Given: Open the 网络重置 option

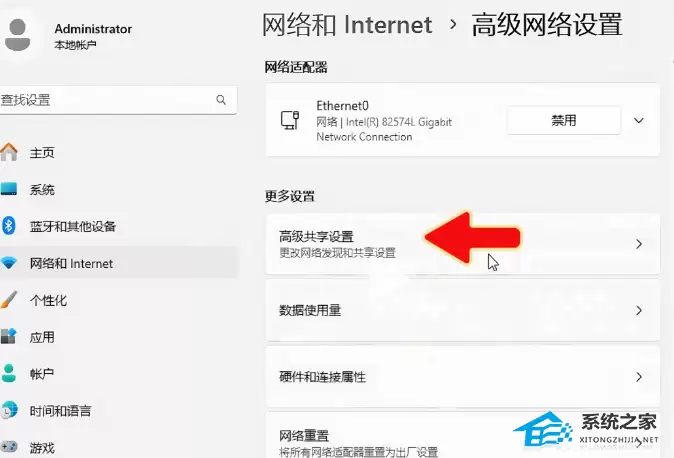Looking at the screenshot, I should (463, 435).
